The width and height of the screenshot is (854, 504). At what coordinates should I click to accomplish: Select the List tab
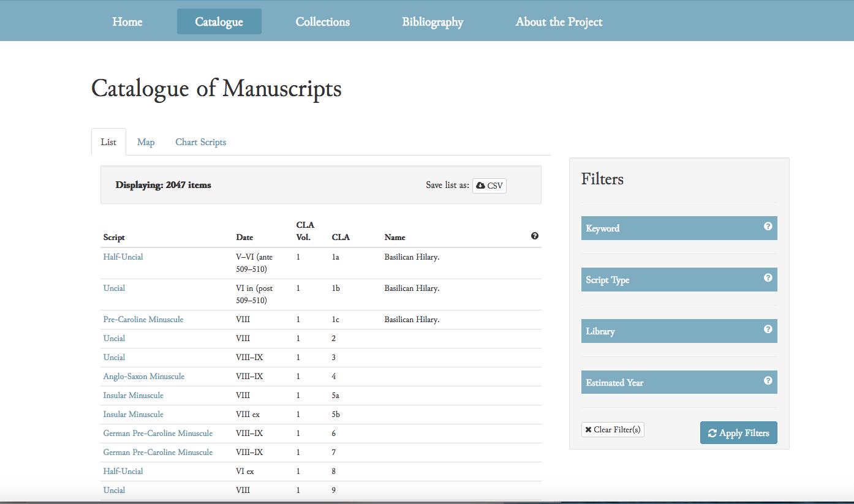(108, 142)
